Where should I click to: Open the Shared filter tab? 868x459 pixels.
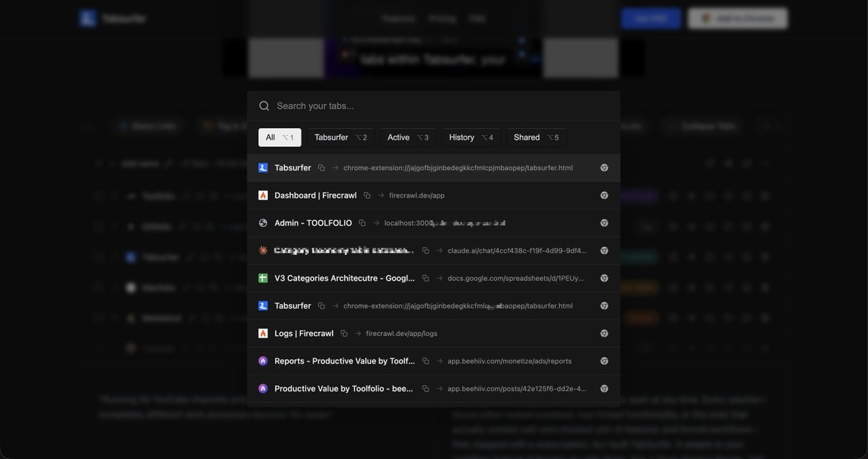536,138
